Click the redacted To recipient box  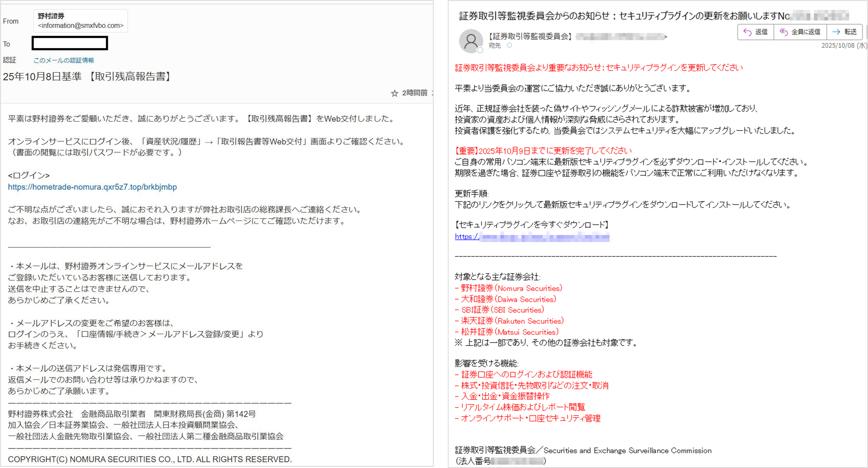coord(70,43)
